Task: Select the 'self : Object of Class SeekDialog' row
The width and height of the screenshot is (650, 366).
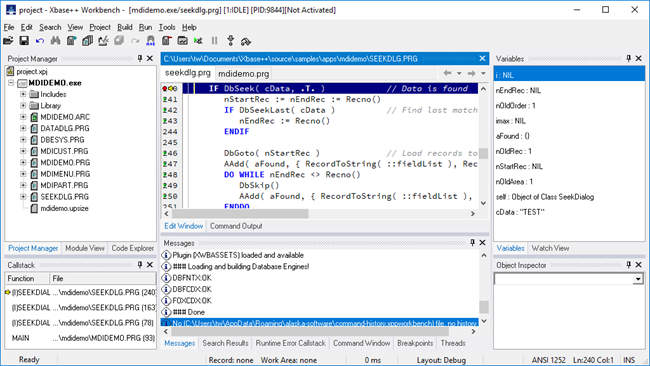Action: pyautogui.click(x=569, y=197)
